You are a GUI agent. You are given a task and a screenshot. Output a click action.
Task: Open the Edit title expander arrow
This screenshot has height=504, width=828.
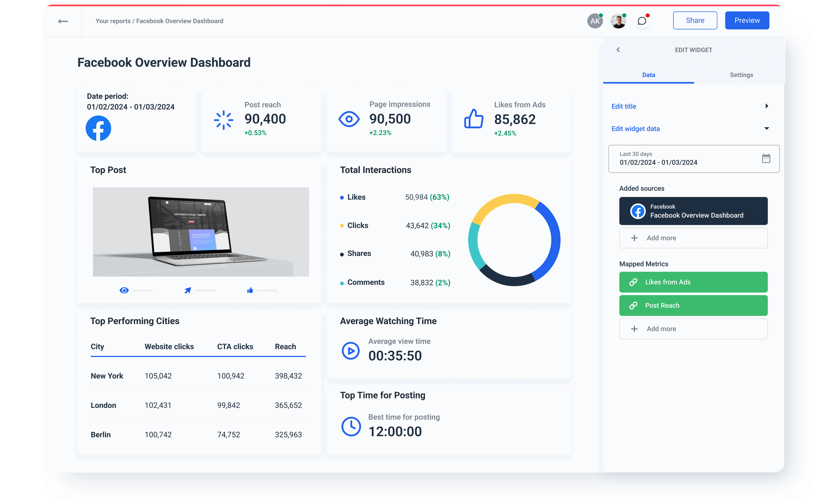[x=766, y=106]
